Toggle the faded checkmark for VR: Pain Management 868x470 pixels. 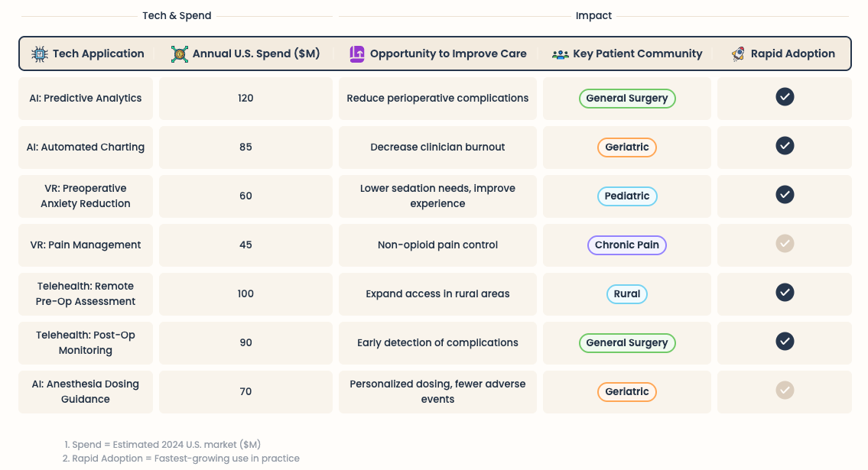point(785,244)
